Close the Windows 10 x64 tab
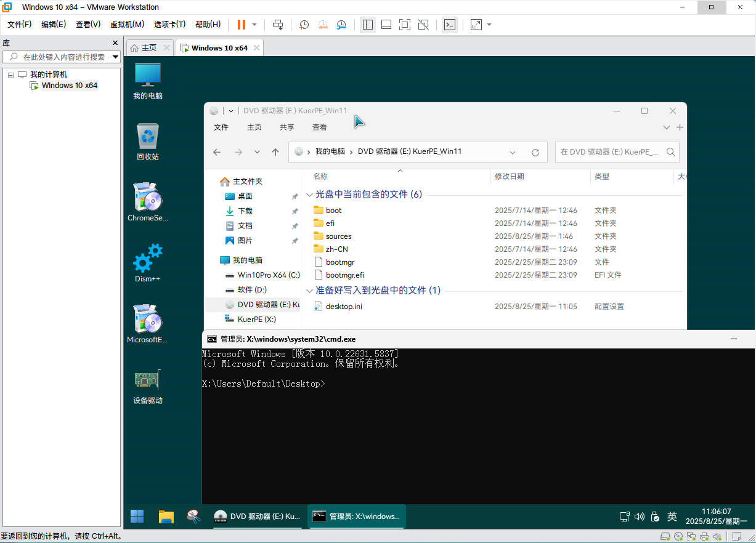The width and height of the screenshot is (756, 543). [x=257, y=47]
